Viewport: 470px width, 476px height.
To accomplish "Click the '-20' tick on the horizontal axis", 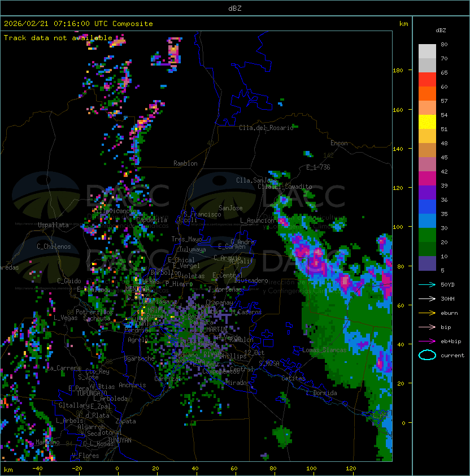I will point(77,469).
